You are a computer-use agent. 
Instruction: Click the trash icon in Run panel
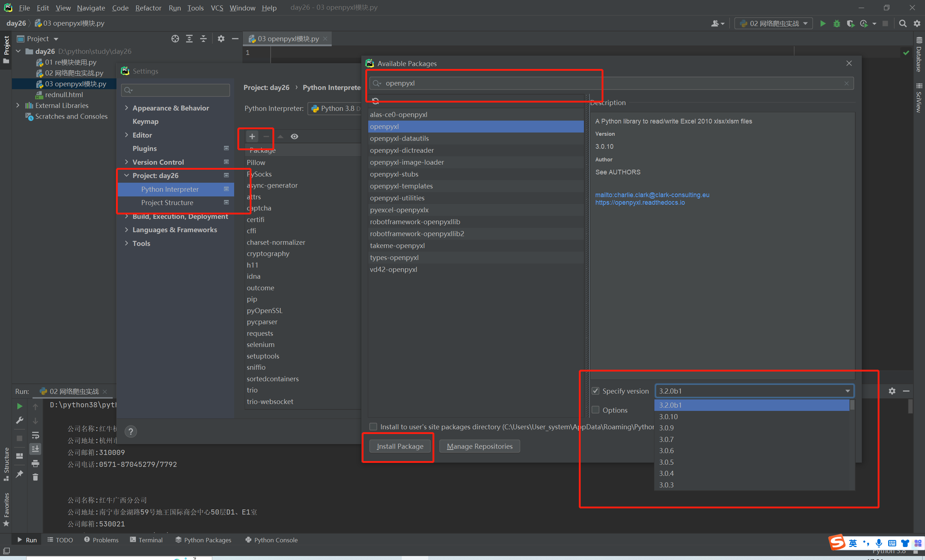pyautogui.click(x=35, y=477)
